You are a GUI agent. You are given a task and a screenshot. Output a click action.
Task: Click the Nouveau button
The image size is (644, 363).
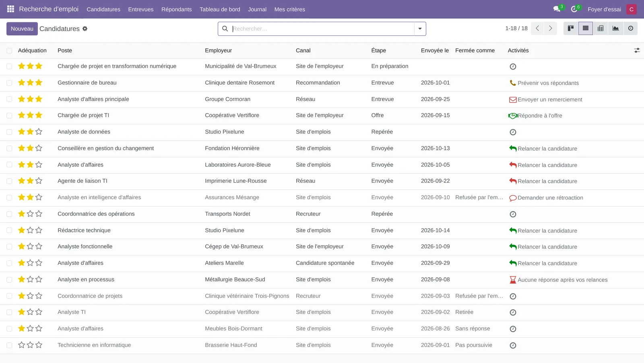pos(22,29)
